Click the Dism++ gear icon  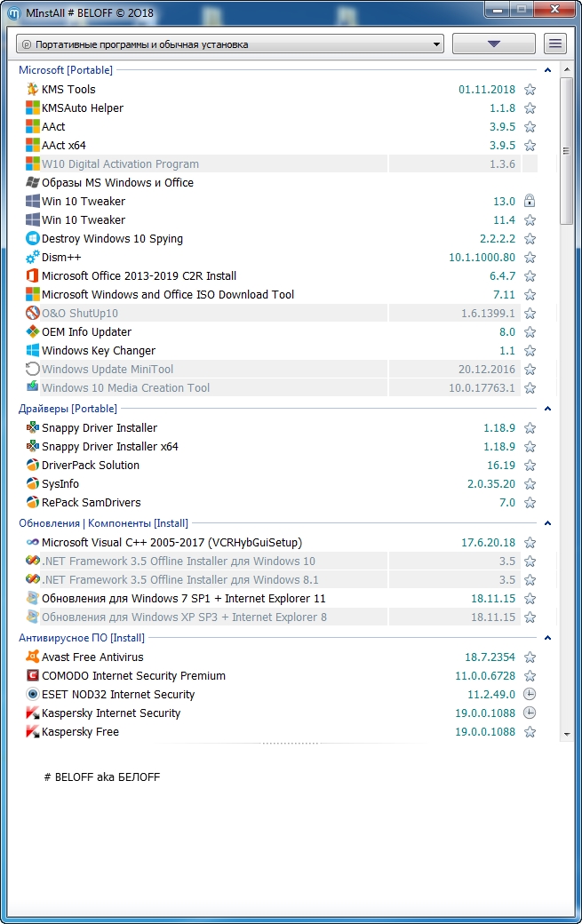pyautogui.click(x=33, y=258)
